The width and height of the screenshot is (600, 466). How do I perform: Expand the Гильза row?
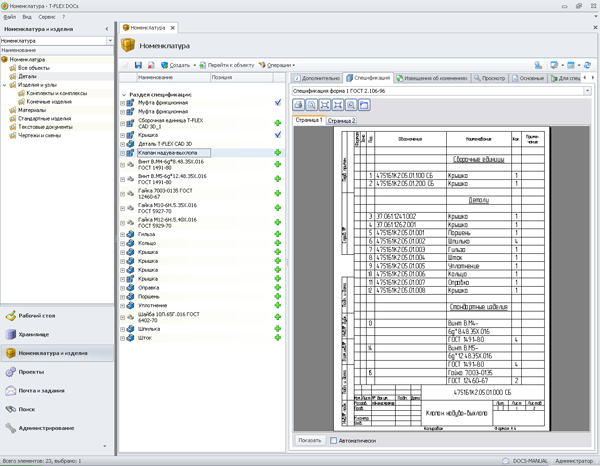click(x=122, y=235)
